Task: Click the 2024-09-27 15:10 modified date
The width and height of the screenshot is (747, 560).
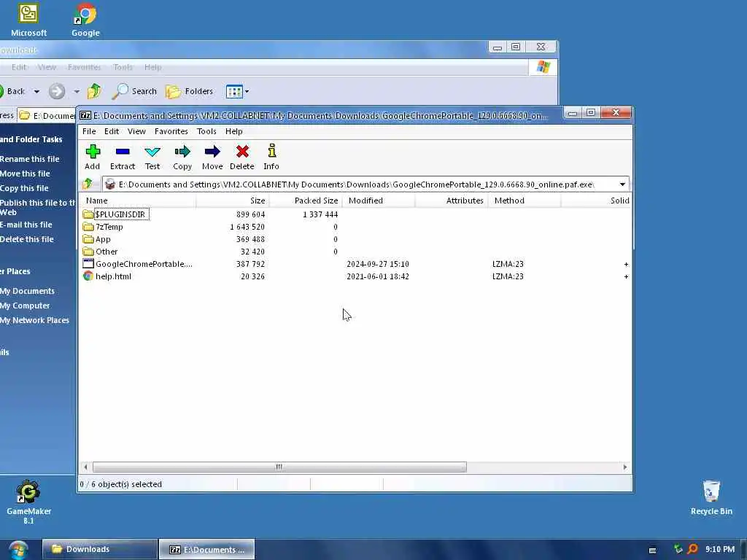Action: pyautogui.click(x=378, y=264)
